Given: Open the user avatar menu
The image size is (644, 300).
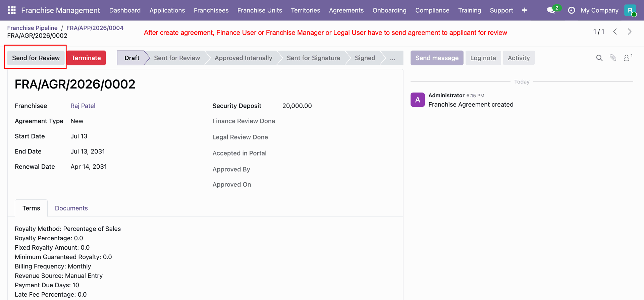Looking at the screenshot, I should (630, 10).
